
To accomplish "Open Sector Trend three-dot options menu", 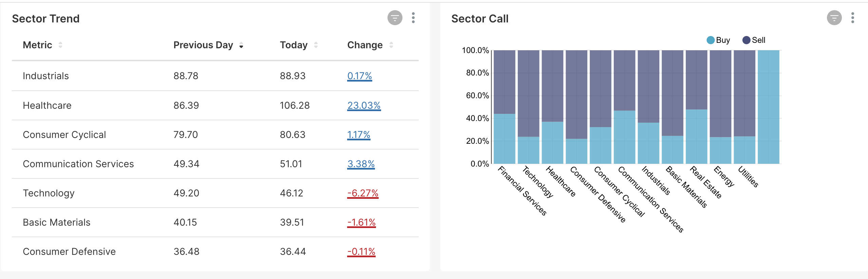I will [x=414, y=18].
